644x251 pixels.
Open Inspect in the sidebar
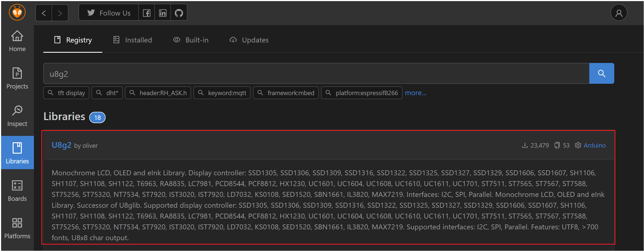(17, 116)
